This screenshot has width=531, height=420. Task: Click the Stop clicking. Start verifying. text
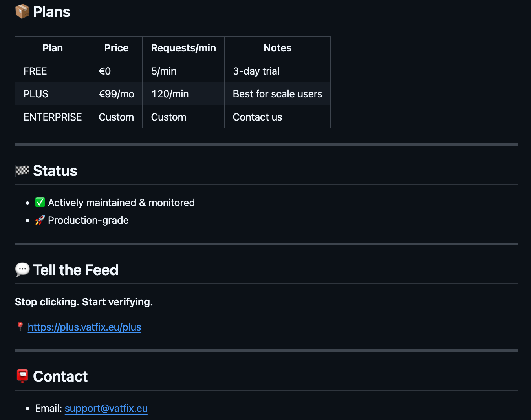[x=84, y=302]
